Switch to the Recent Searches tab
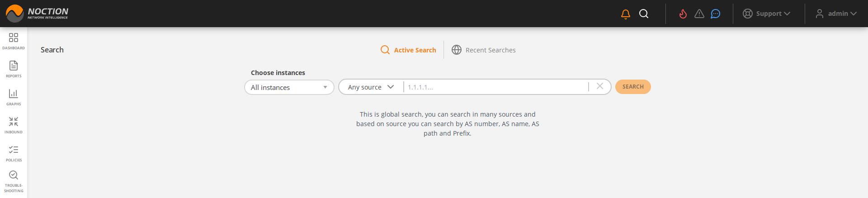The width and height of the screenshot is (868, 198). (x=484, y=50)
